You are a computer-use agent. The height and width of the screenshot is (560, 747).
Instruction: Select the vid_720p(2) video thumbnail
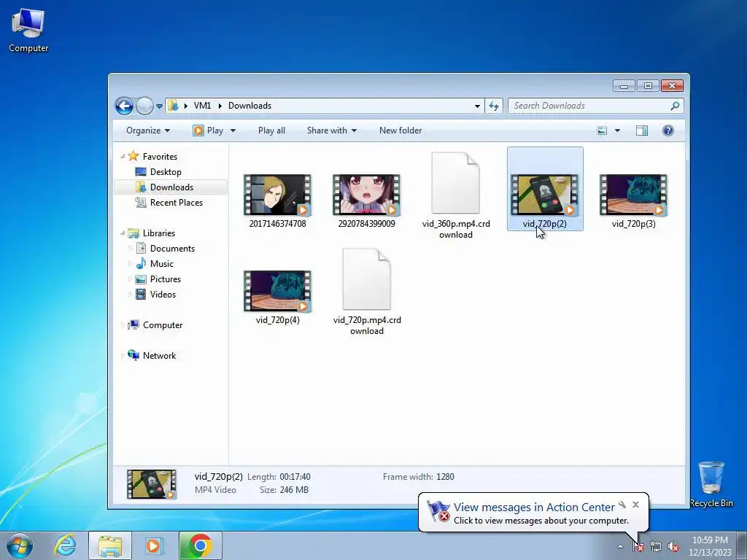(x=544, y=194)
